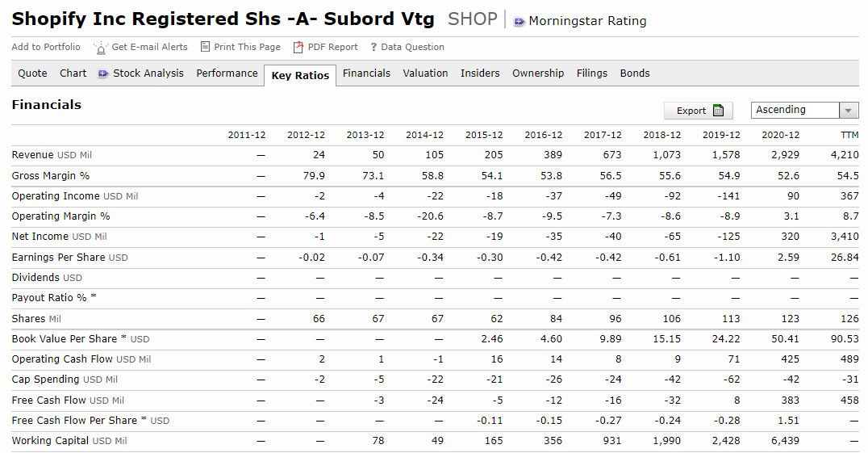This screenshot has height=453, width=868.
Task: Click the Export button label
Action: [x=691, y=111]
